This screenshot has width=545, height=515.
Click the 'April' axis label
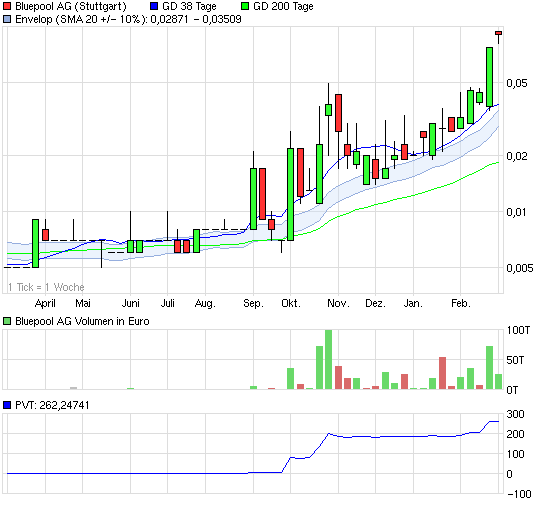(45, 304)
